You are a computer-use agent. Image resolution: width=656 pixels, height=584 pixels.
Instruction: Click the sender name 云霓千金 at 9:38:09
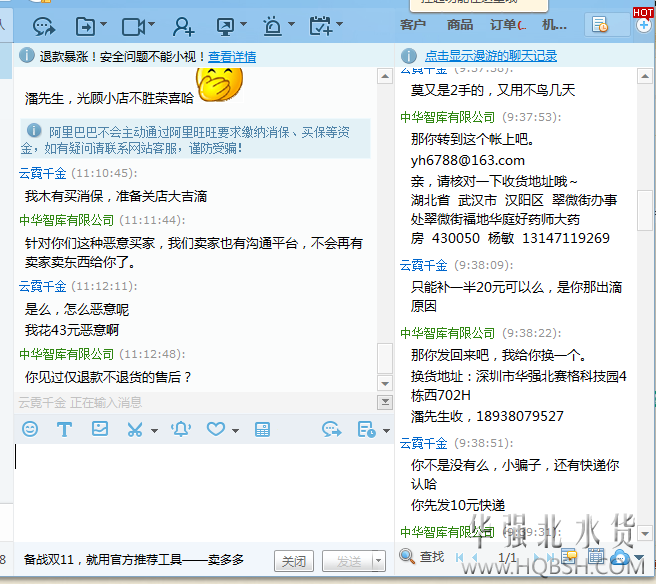(424, 265)
